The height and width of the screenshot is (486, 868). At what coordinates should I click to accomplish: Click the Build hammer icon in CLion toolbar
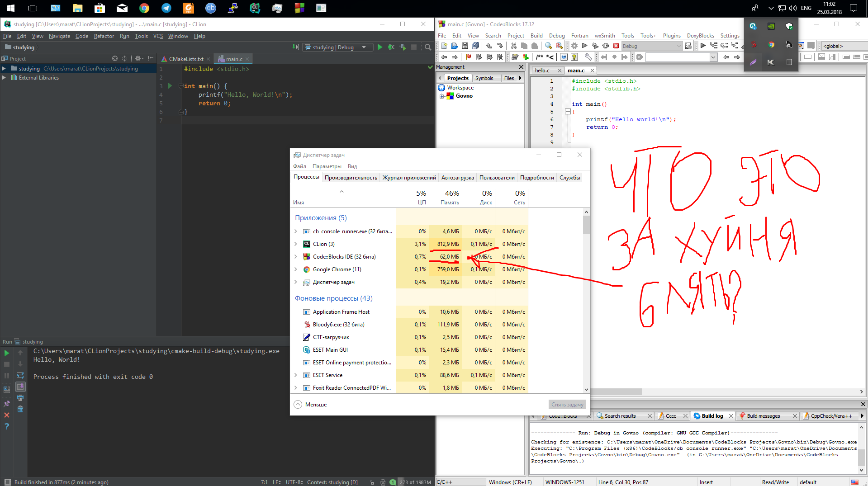296,47
